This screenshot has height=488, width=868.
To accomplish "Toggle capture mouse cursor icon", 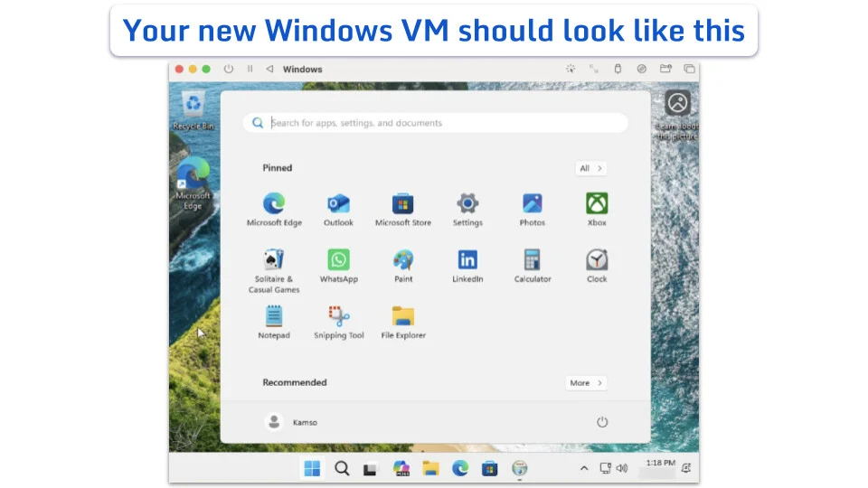I will [571, 70].
